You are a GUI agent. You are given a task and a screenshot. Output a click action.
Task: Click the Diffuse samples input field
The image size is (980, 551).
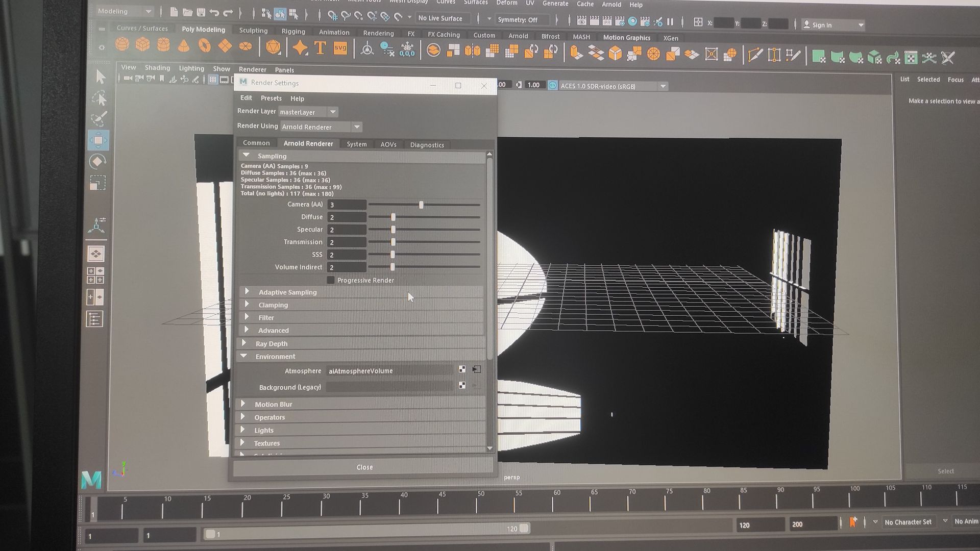click(347, 217)
